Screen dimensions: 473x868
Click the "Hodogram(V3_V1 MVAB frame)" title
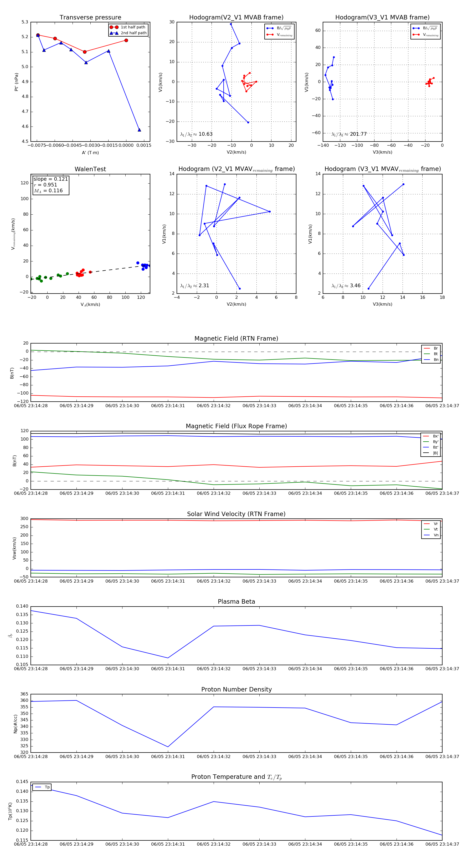click(382, 18)
